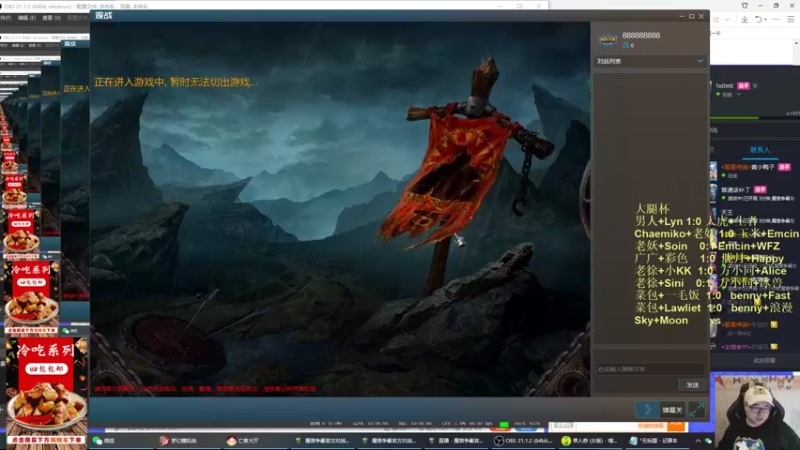Screen dimensions: 800x450
Task: Enter fullscreen with the diagonal arrows icon
Action: 696,410
